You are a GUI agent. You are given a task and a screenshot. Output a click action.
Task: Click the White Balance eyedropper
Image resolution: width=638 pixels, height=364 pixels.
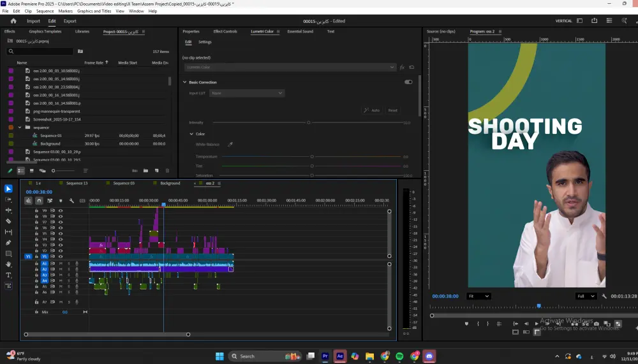point(230,145)
